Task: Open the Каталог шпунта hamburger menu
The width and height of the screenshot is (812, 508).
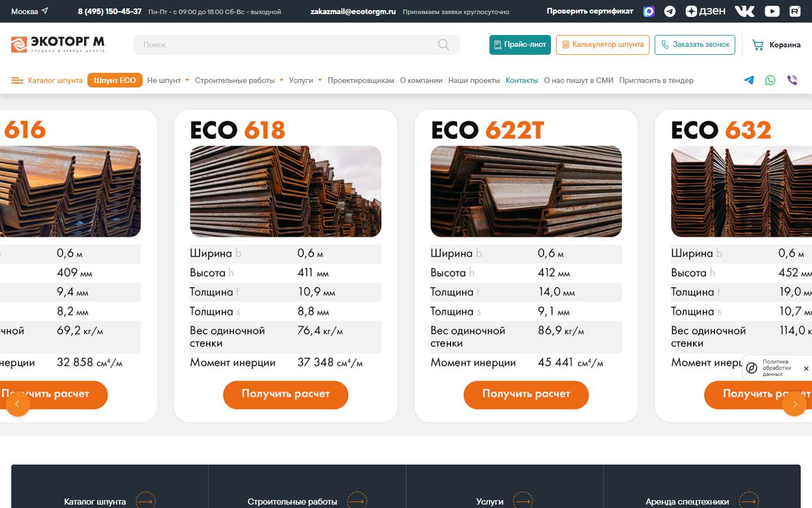Action: click(x=47, y=80)
